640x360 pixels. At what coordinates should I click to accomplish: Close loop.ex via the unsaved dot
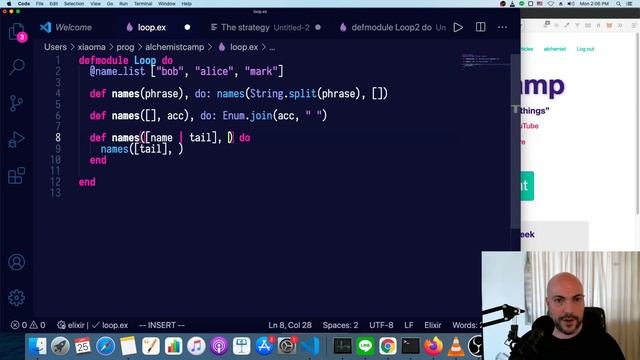(x=187, y=27)
